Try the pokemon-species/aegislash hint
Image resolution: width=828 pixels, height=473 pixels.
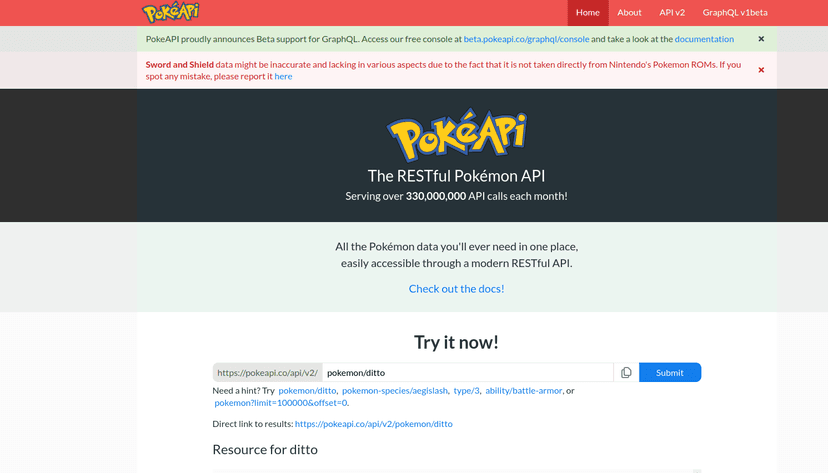(394, 391)
